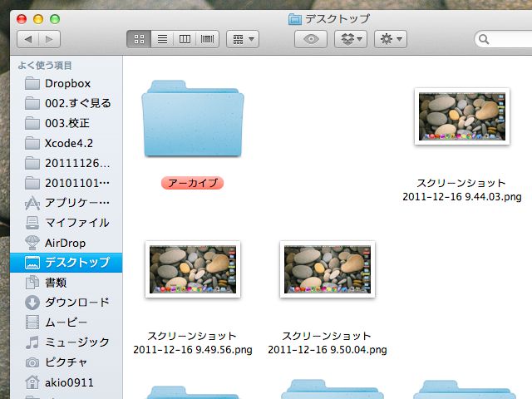Select デスクトップ in the sidebar
This screenshot has height=399, width=532.
coord(66,263)
